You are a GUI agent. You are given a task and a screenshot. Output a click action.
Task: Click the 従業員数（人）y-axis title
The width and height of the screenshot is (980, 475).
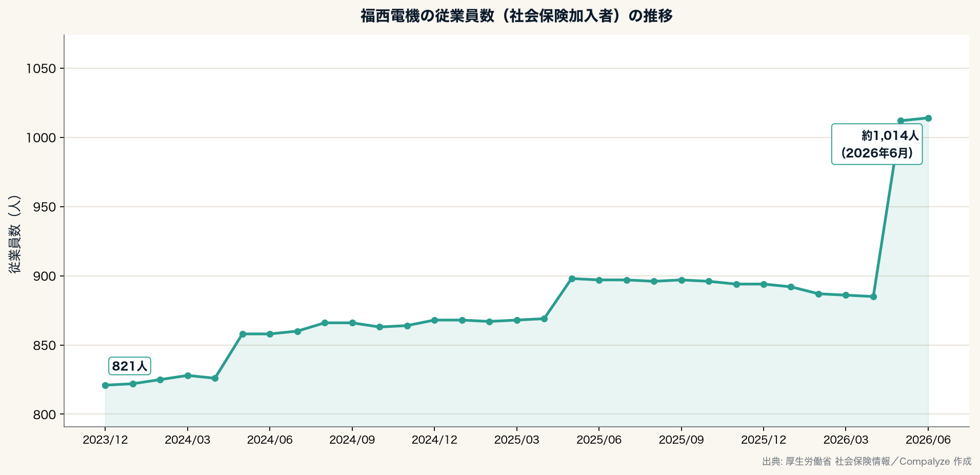coord(15,234)
